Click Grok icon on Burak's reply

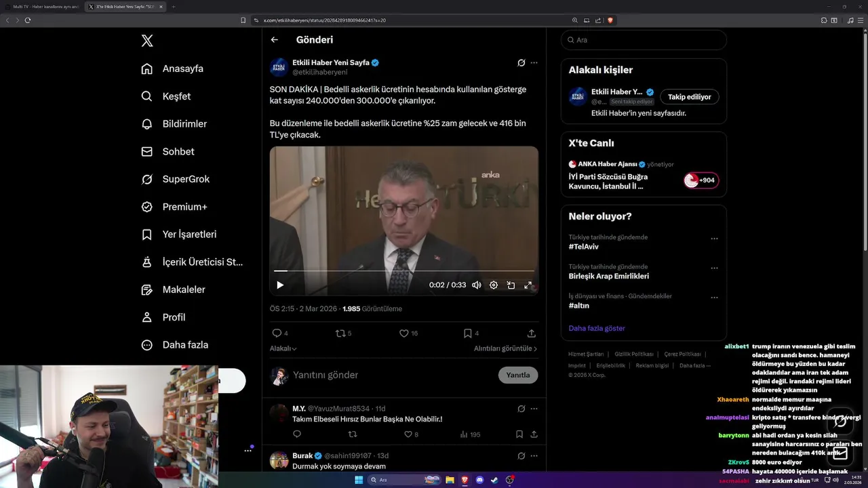pyautogui.click(x=521, y=456)
